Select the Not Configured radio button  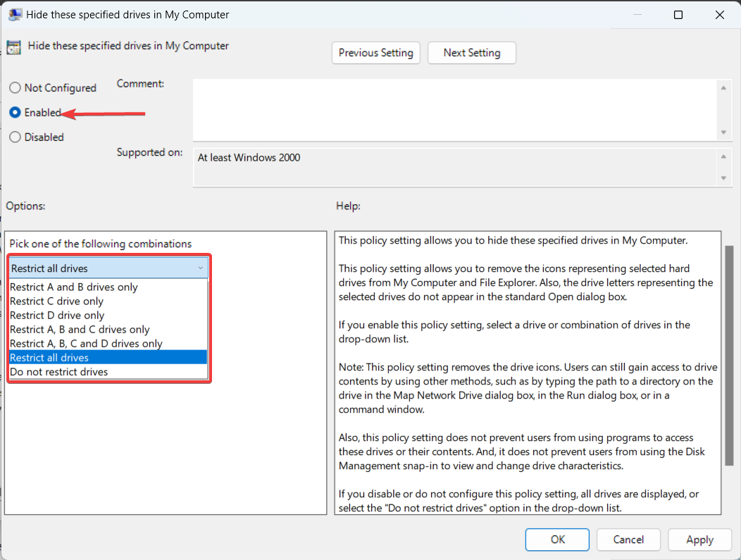[15, 87]
